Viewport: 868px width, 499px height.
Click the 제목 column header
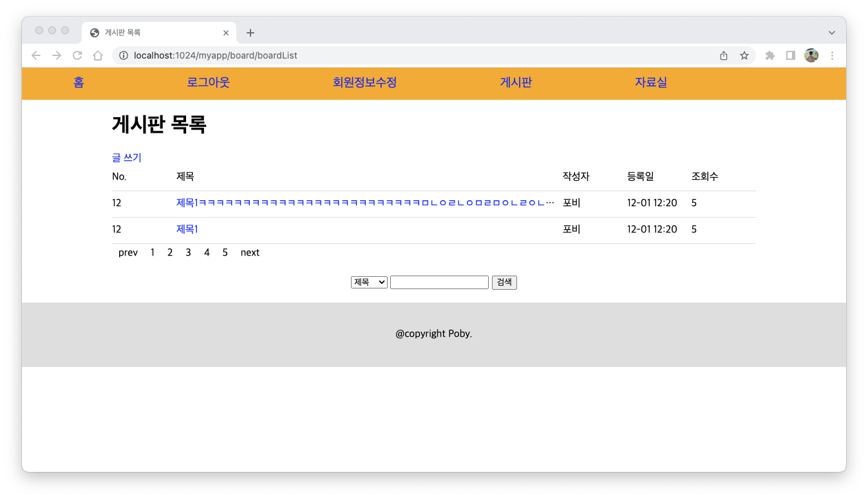(x=185, y=176)
